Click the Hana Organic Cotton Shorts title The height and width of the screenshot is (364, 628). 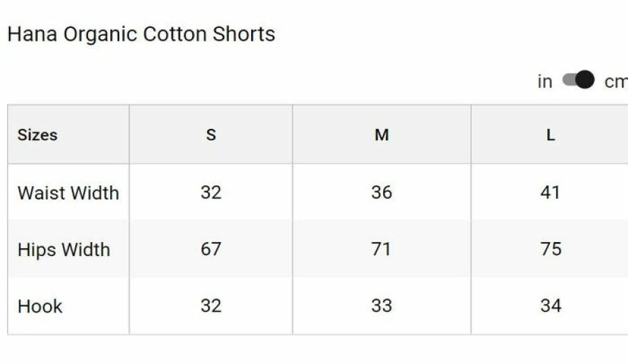[142, 34]
